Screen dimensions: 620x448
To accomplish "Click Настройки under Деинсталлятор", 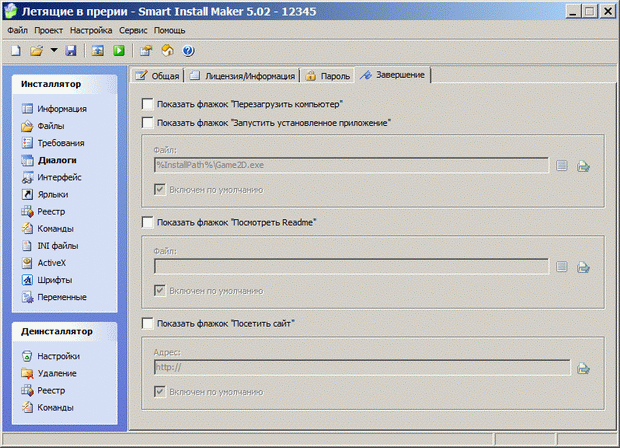I will click(x=59, y=356).
